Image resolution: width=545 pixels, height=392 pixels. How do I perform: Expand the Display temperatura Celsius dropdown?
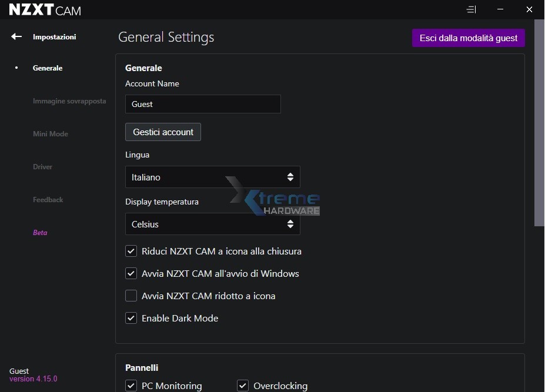coord(212,224)
